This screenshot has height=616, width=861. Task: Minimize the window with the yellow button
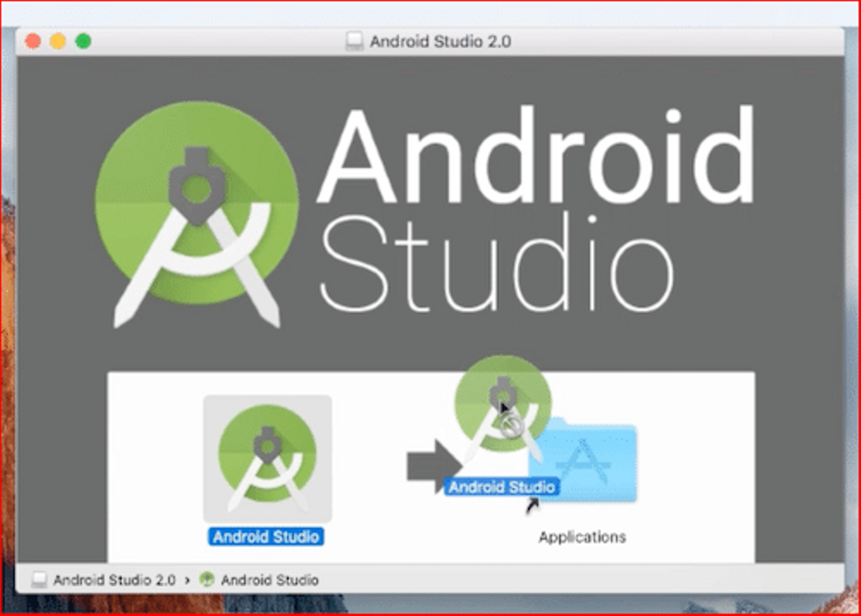pos(58,41)
